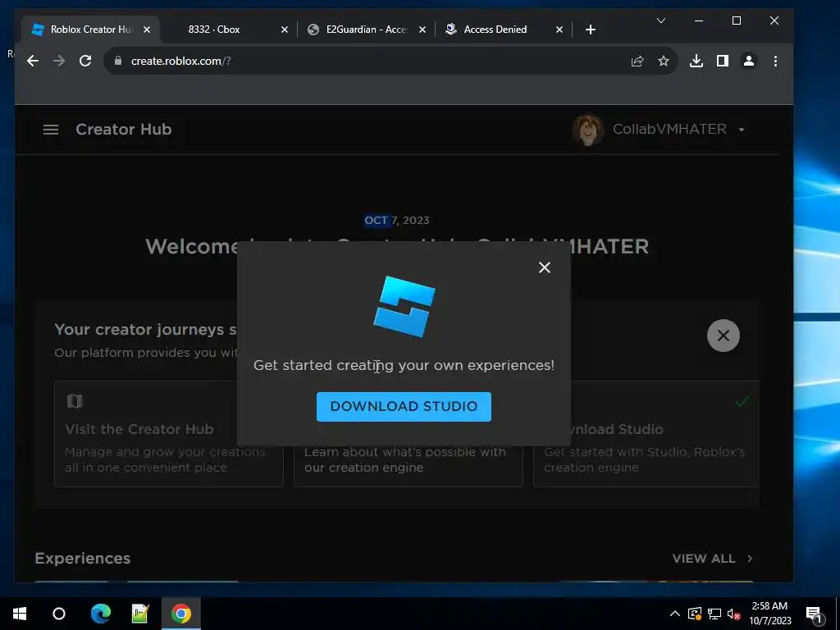The height and width of the screenshot is (630, 840).
Task: Open the Creator Hub hamburger menu
Action: [x=51, y=130]
